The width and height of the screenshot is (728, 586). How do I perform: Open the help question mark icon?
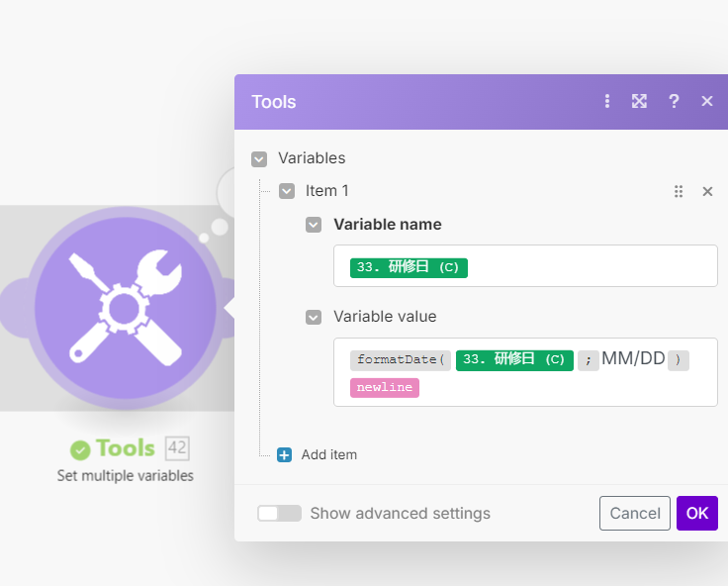[674, 101]
